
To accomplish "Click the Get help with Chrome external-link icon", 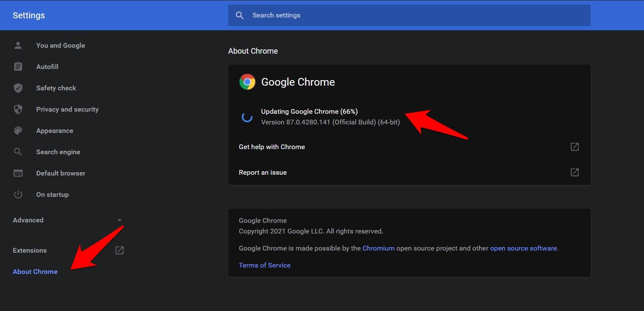I will coord(574,147).
